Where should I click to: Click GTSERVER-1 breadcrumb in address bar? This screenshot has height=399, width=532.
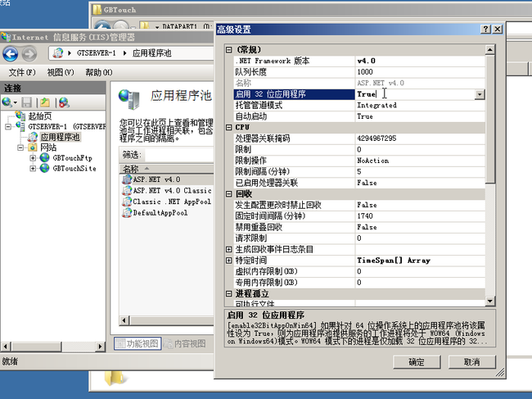[x=96, y=53]
